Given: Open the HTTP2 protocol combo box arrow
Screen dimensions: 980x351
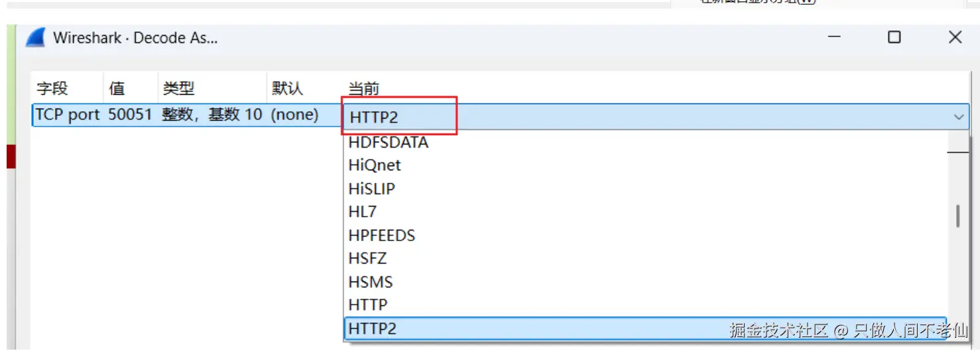Looking at the screenshot, I should point(959,117).
